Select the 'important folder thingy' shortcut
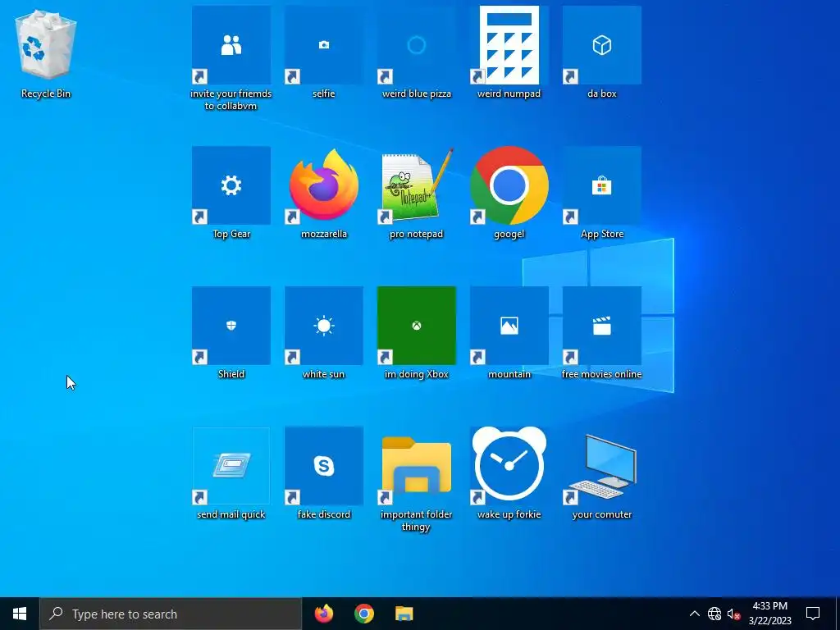The width and height of the screenshot is (840, 630). 416,478
